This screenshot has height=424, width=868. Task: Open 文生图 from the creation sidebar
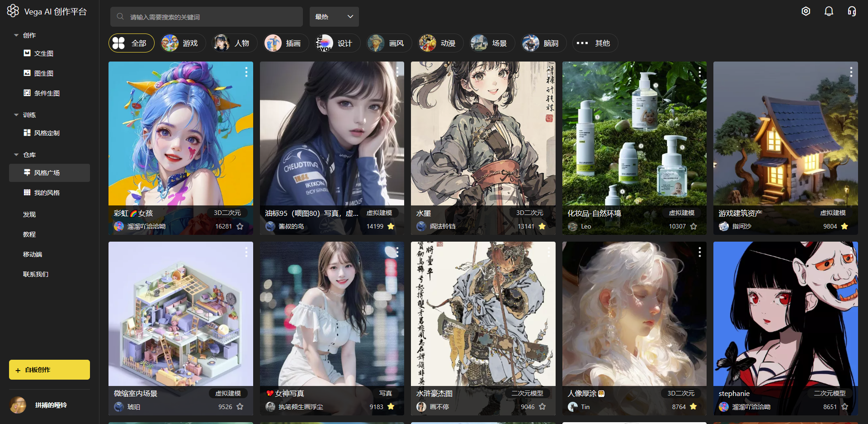tap(44, 53)
